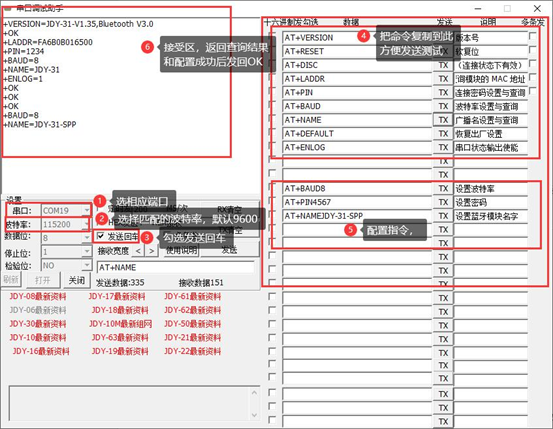Open JDY-10M最新组网 link

[120, 324]
